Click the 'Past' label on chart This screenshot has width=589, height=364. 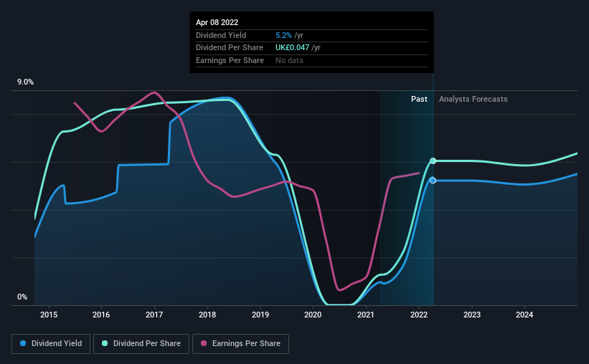tap(419, 99)
